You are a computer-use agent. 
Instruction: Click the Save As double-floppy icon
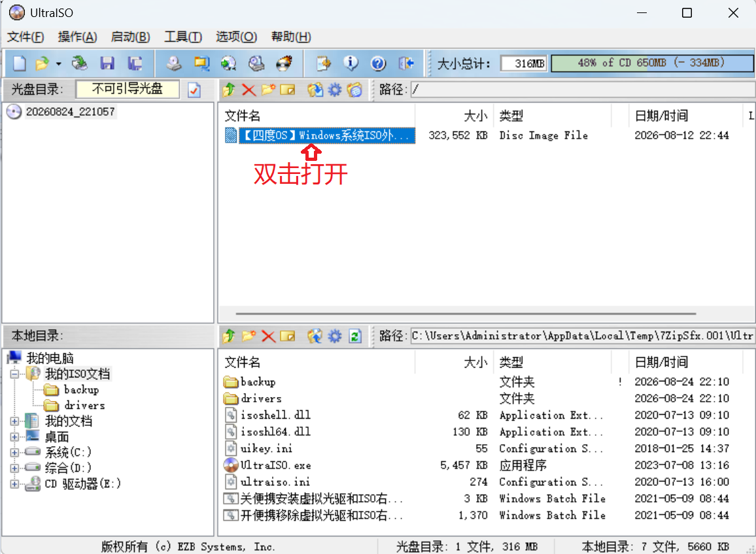[x=135, y=63]
